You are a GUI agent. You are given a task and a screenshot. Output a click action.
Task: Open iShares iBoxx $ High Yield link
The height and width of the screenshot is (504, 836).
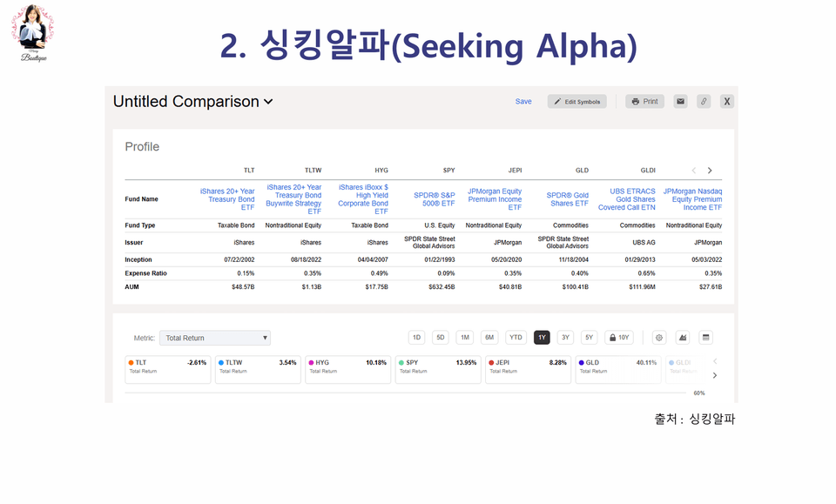pos(363,199)
